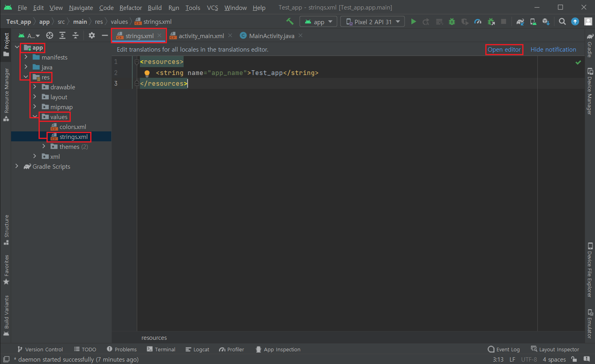Collapse the res folder chevron

[x=26, y=77]
